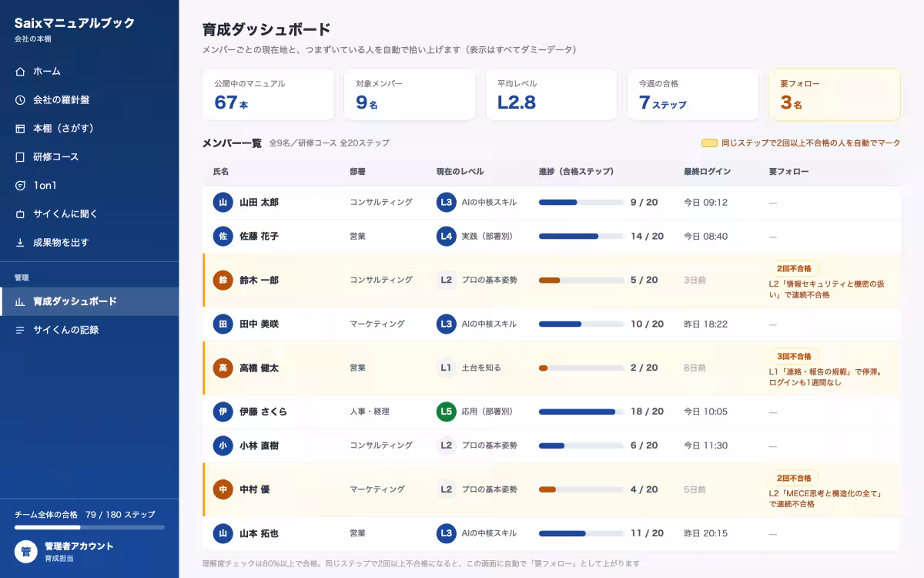Viewport: 924px width, 578px height.
Task: Click the 3回不合格 tag
Action: pyautogui.click(x=794, y=356)
